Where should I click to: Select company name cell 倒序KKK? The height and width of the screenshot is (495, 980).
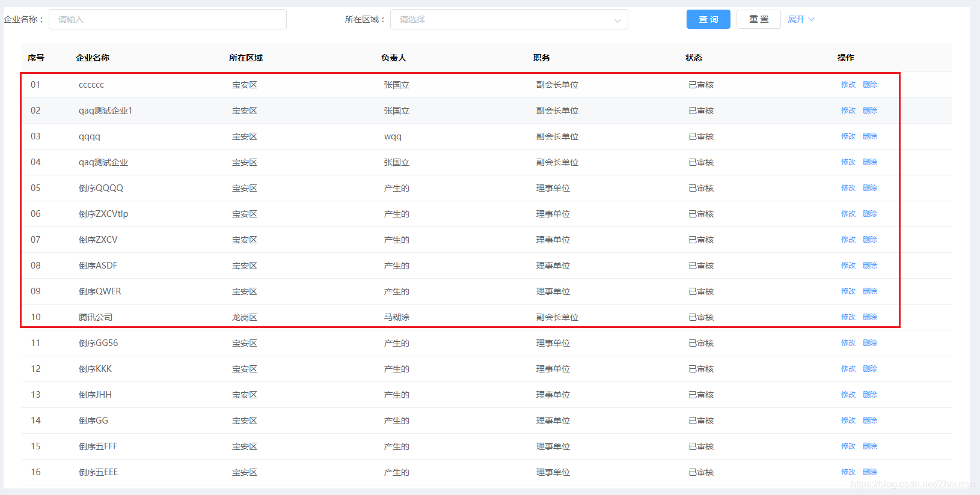pyautogui.click(x=95, y=369)
